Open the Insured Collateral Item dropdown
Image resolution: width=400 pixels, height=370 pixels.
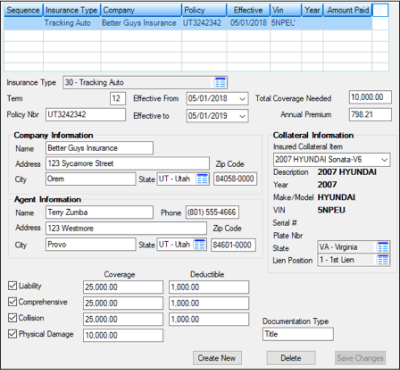tap(384, 160)
